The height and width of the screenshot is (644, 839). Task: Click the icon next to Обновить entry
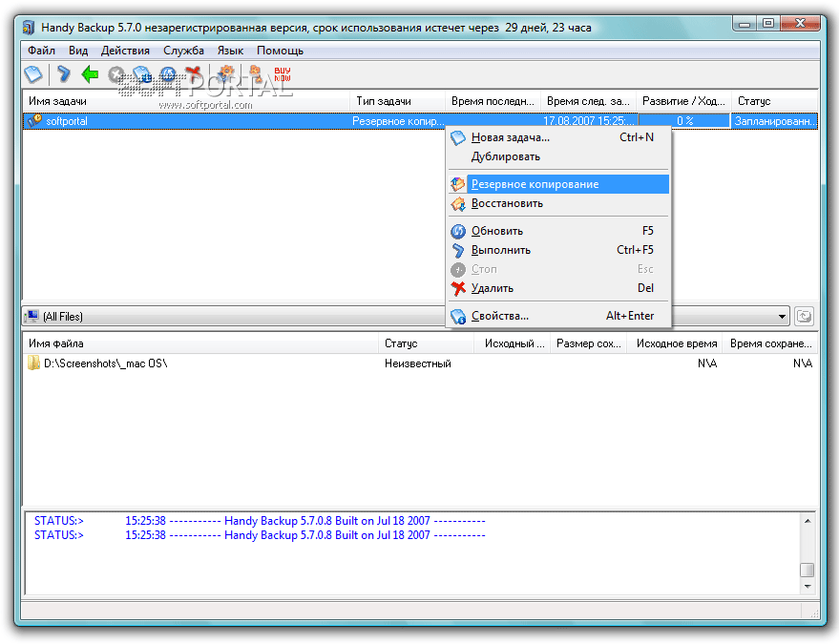pos(458,231)
